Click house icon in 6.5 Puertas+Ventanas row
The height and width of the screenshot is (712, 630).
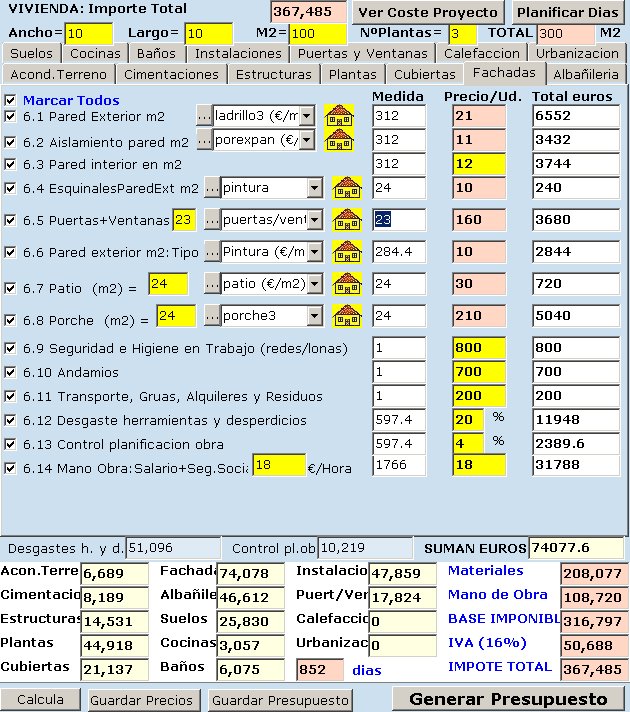(347, 220)
